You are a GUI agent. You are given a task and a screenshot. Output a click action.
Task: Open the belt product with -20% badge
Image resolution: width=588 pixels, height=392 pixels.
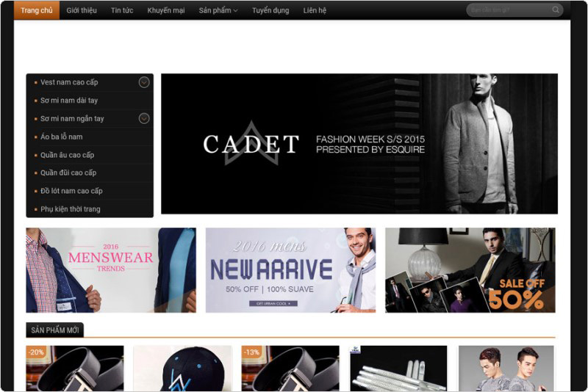[x=75, y=368]
